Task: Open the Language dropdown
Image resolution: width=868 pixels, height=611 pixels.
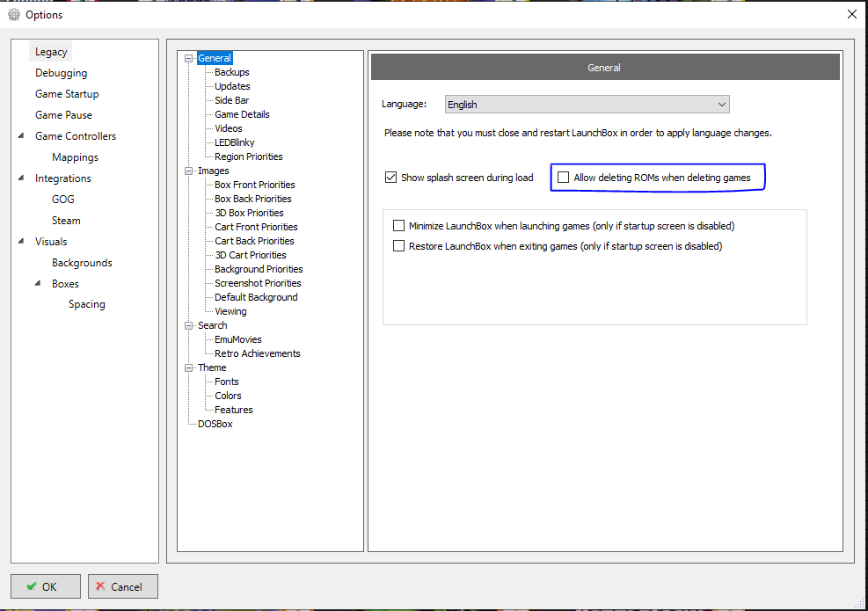Action: (587, 104)
